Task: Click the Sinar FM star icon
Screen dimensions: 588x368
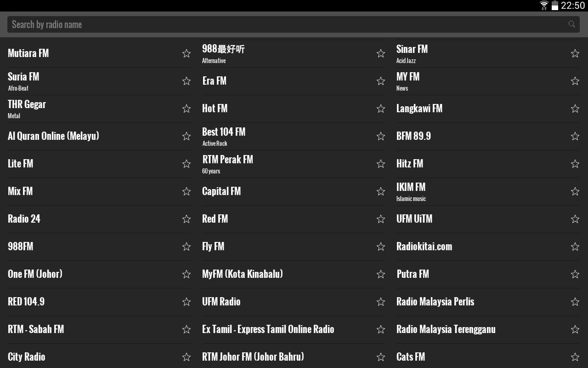Action: click(x=575, y=53)
